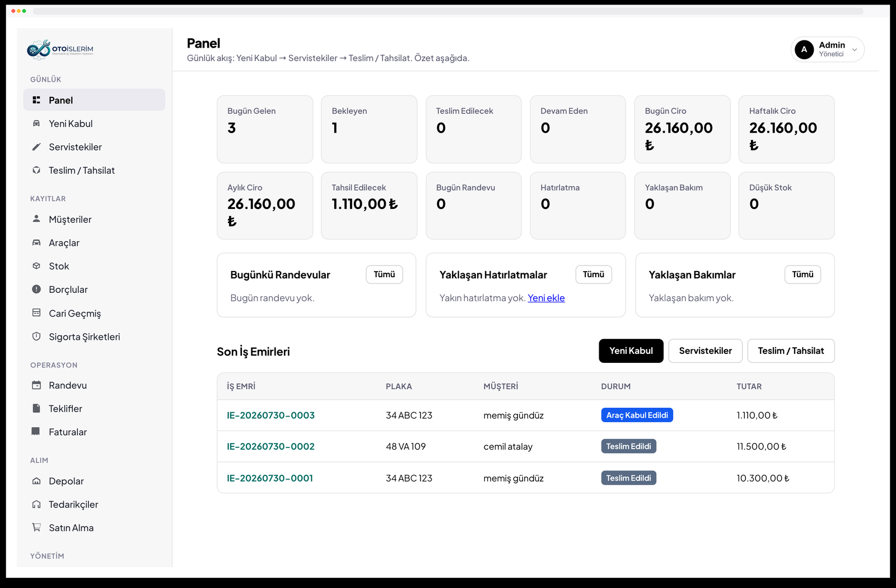The height and width of the screenshot is (588, 896).
Task: Open work order IE-20260730-0003
Action: click(270, 415)
